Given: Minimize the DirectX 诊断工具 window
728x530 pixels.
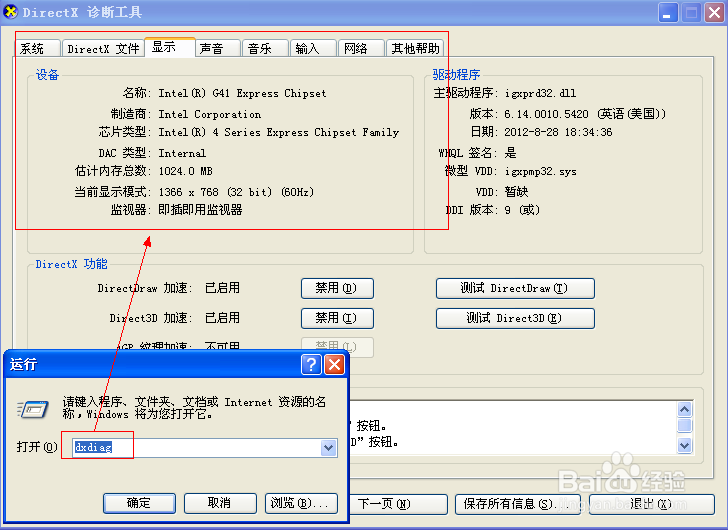Looking at the screenshot, I should tap(668, 13).
